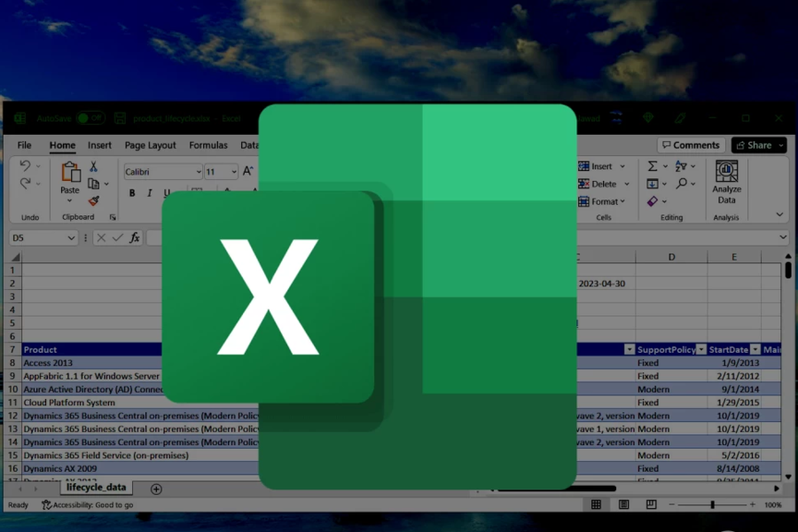Switch to the Insert ribbon tab
This screenshot has width=798, height=532.
99,145
